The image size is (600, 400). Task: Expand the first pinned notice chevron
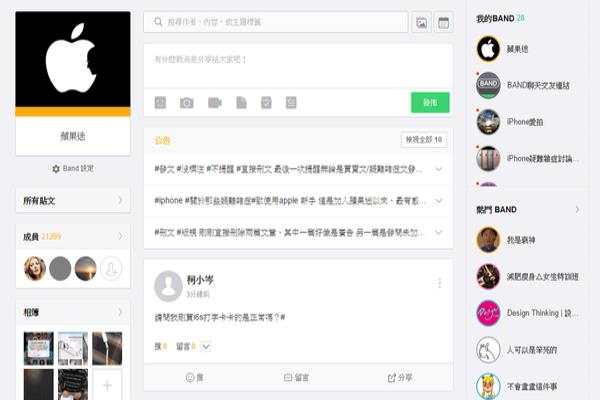click(x=439, y=169)
